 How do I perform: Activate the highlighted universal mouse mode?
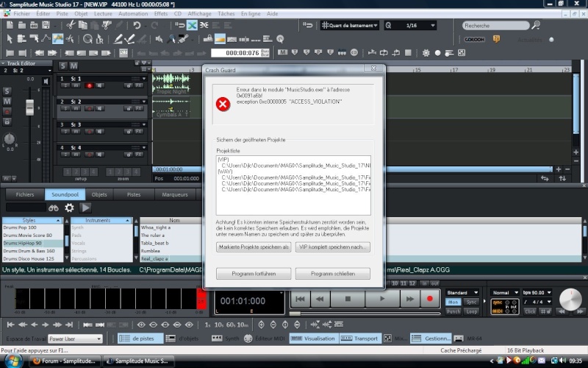tap(58, 39)
